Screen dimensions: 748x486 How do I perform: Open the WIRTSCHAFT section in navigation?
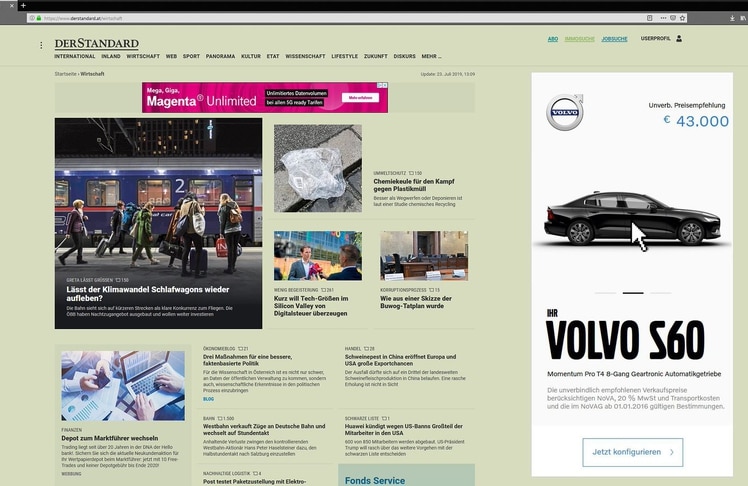[x=143, y=56]
